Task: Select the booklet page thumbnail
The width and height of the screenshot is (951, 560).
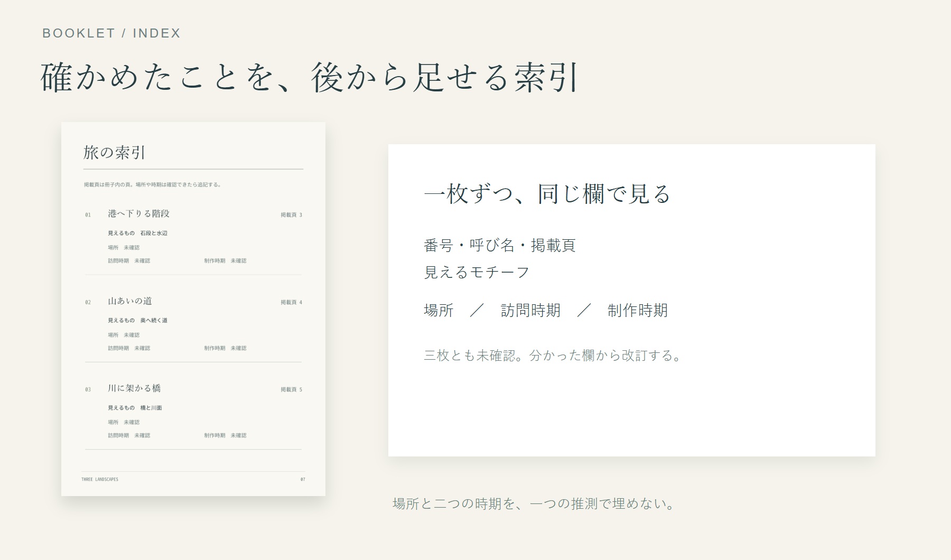Action: click(x=193, y=309)
